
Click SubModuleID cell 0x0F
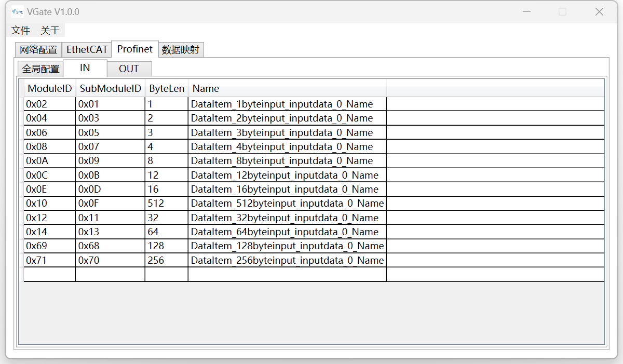(x=110, y=203)
